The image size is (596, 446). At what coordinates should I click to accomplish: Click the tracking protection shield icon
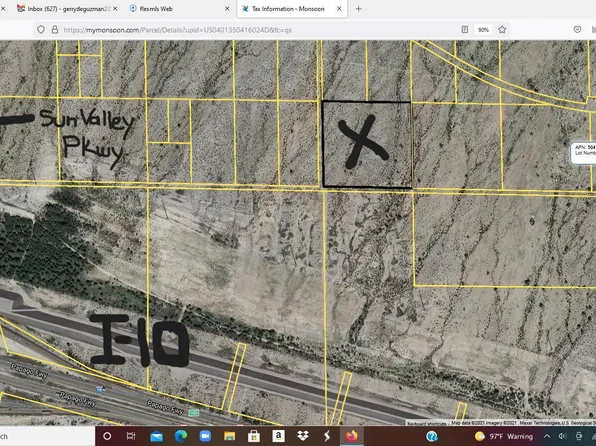pos(41,30)
